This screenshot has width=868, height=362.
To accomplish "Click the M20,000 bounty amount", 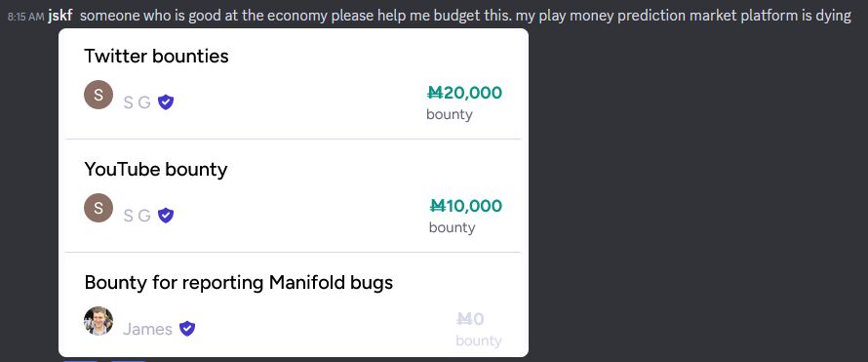I will [464, 93].
